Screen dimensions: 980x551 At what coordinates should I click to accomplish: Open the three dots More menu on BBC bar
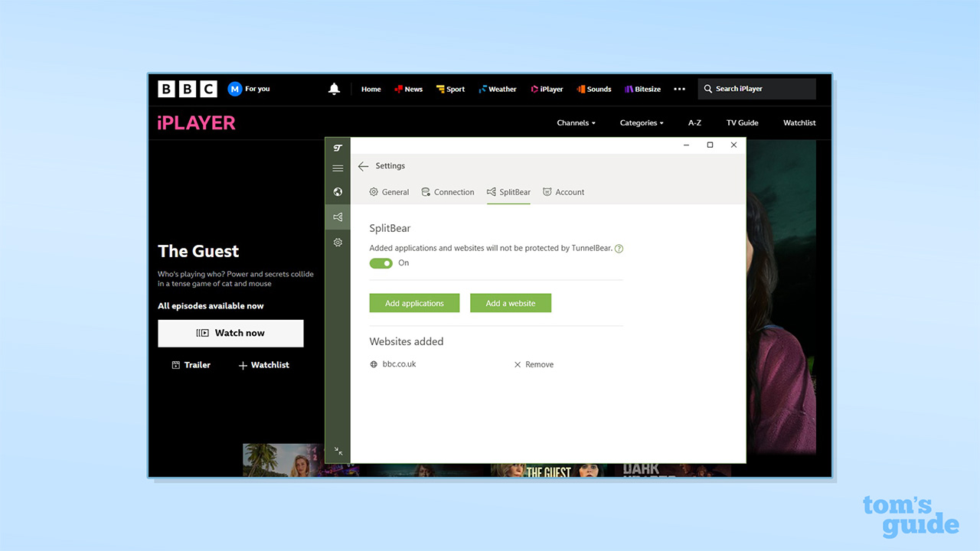point(679,90)
